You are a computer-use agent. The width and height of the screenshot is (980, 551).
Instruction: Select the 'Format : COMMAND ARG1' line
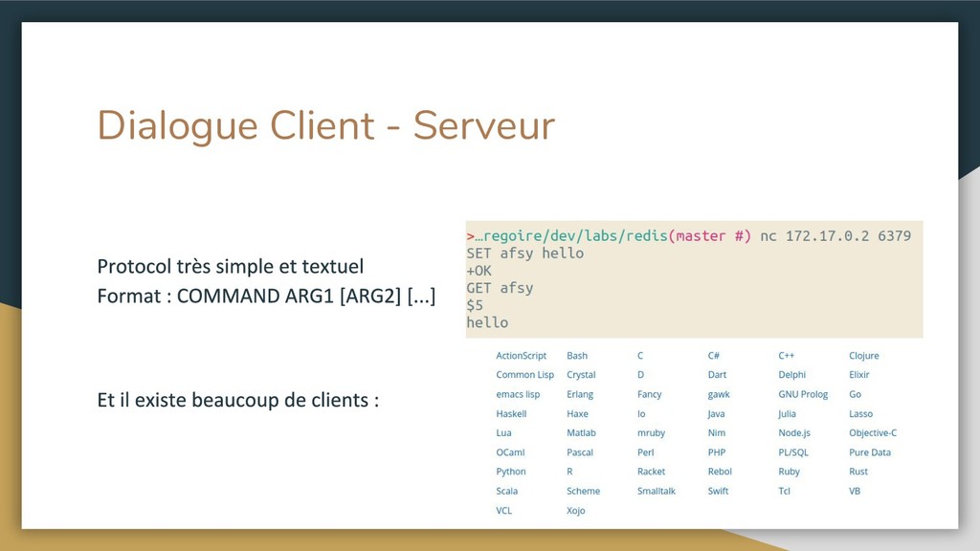[266, 296]
